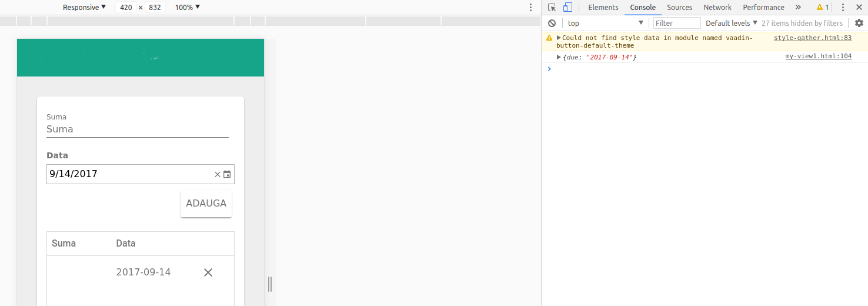
Task: Activate the inspect element picker icon
Action: pyautogui.click(x=552, y=8)
